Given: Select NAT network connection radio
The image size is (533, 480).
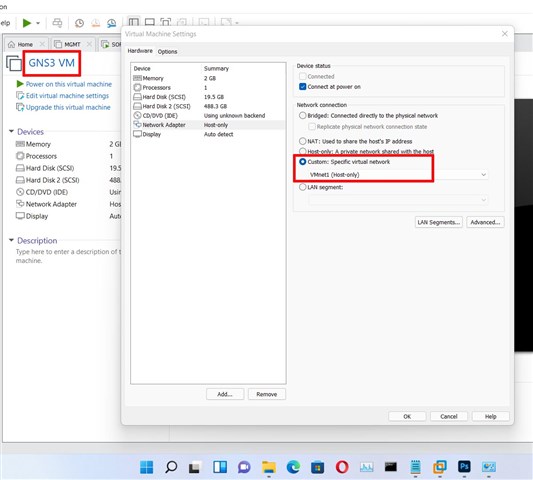Looking at the screenshot, I should click(x=303, y=141).
